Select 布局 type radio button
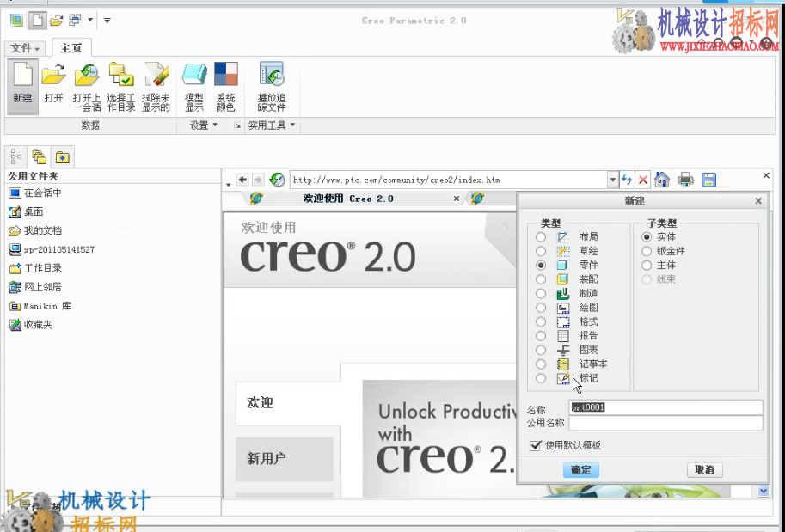785x532 pixels. (541, 236)
